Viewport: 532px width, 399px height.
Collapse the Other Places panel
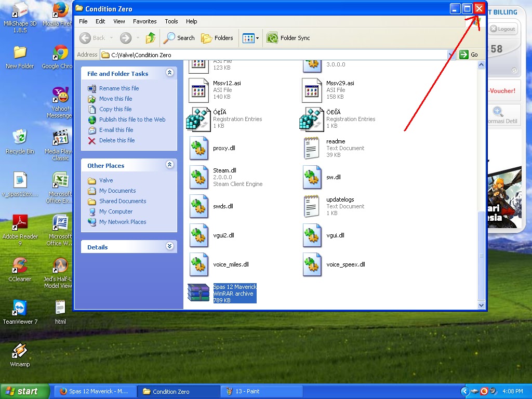170,165
